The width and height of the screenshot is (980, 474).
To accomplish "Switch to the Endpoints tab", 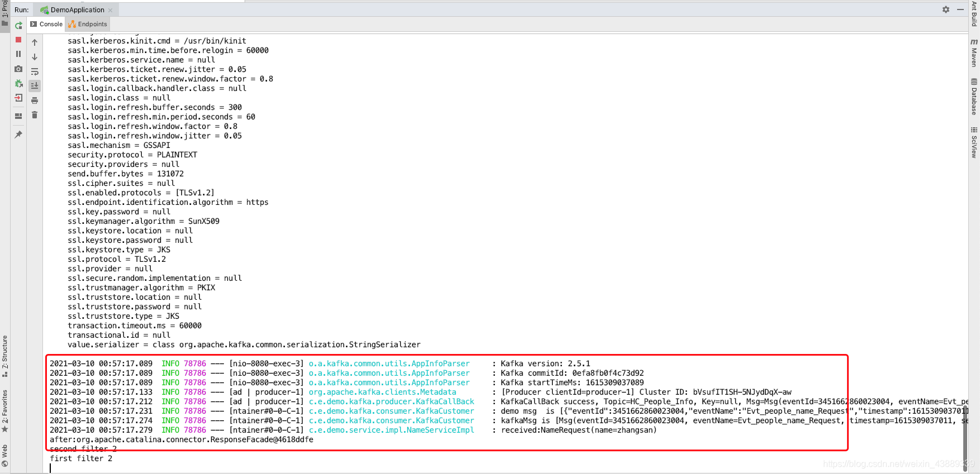I will click(x=88, y=24).
